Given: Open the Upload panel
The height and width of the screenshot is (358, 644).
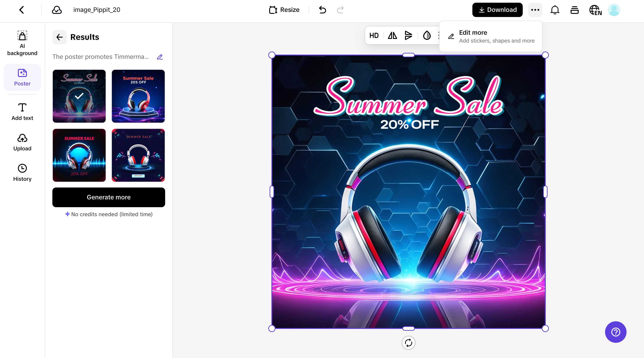Looking at the screenshot, I should [x=22, y=142].
